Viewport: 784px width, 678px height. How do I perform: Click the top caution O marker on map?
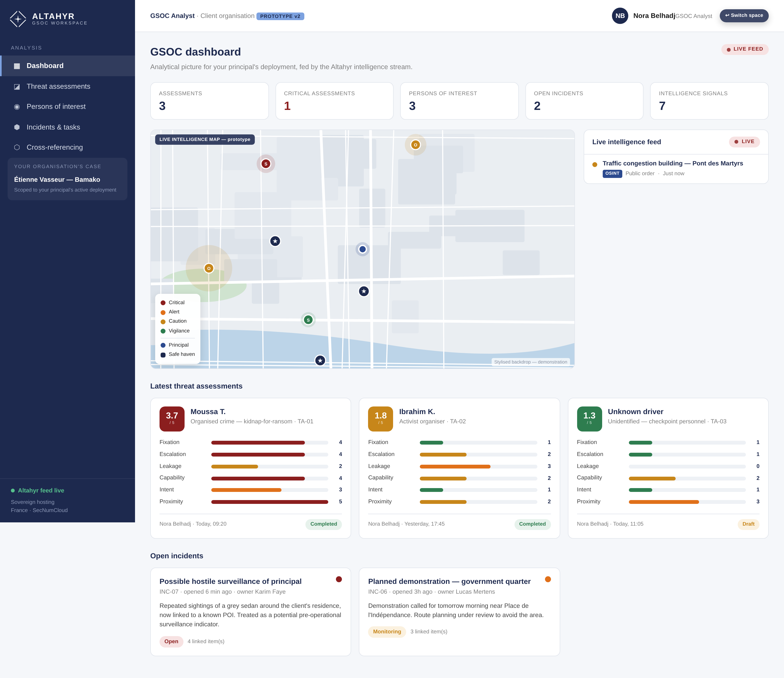point(415,144)
